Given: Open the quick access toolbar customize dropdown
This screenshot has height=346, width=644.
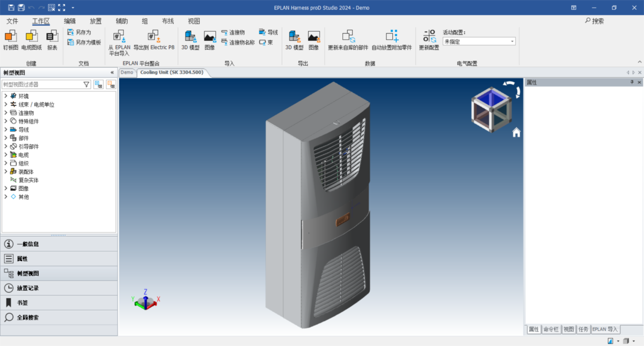Looking at the screenshot, I should click(x=73, y=8).
